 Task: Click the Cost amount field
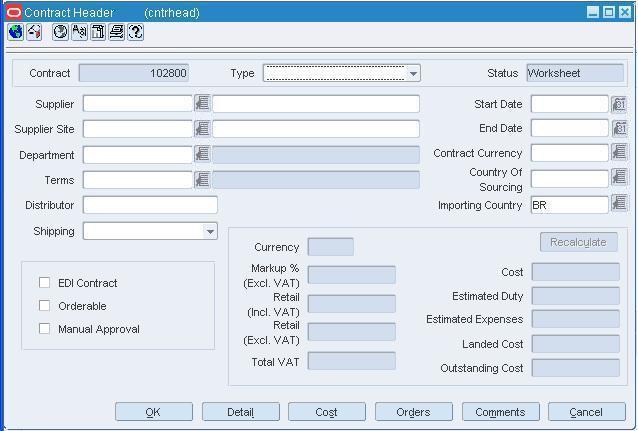pyautogui.click(x=576, y=272)
